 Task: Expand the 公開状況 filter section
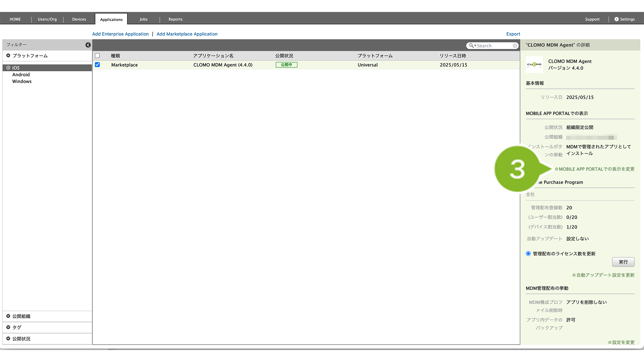(8, 339)
